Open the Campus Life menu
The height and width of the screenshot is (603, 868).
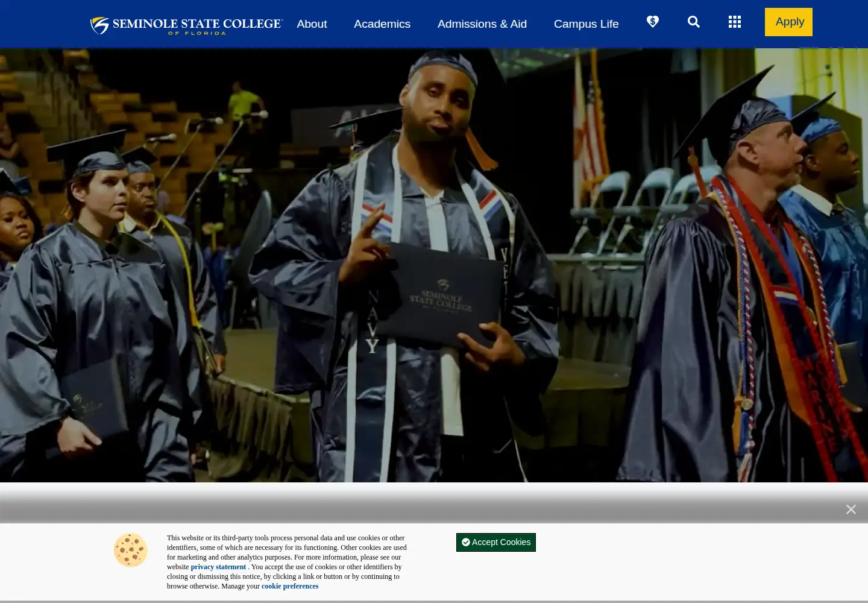[x=587, y=24]
